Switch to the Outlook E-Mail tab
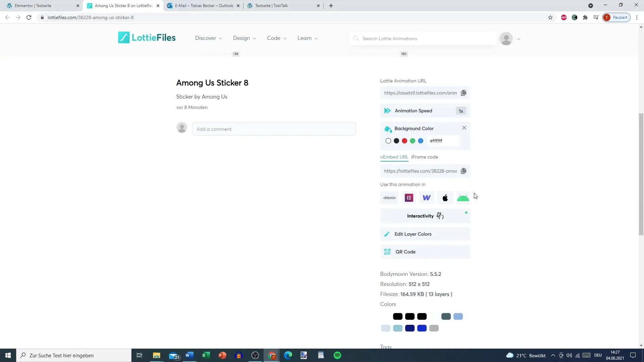 point(204,6)
